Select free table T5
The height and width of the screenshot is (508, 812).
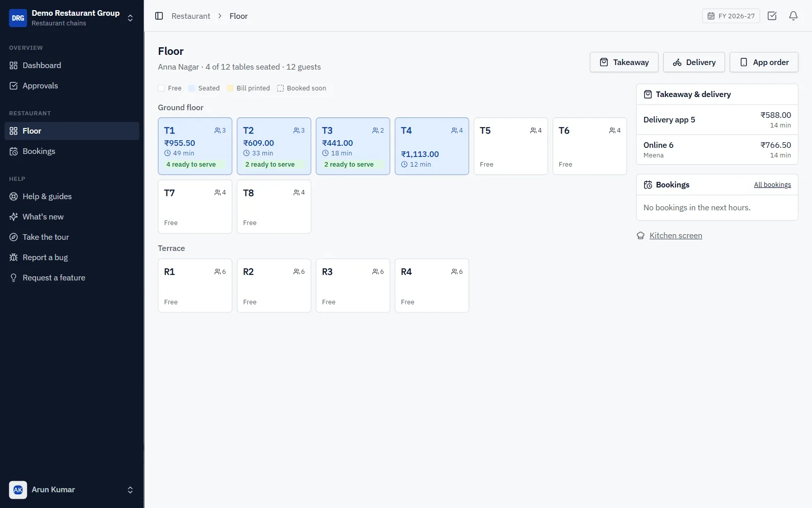coord(511,146)
